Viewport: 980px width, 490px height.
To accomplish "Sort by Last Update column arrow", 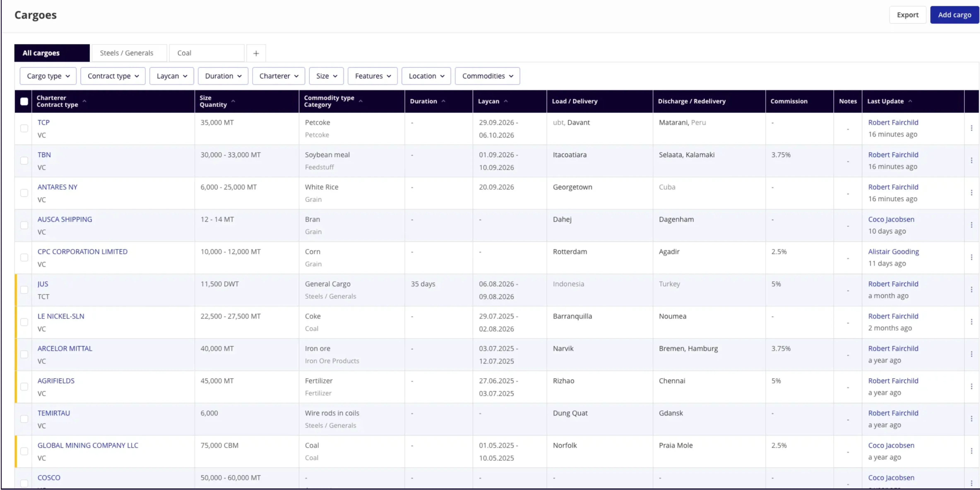I will tap(910, 101).
